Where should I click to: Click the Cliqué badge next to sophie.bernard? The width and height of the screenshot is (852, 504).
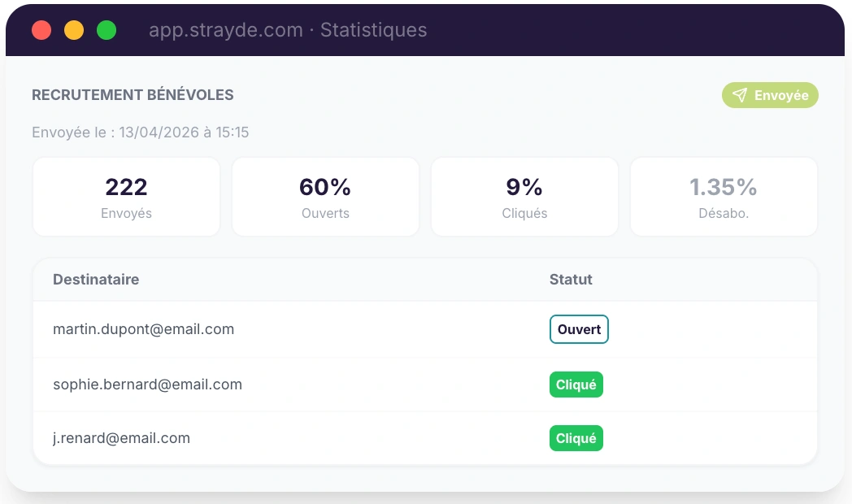tap(576, 384)
